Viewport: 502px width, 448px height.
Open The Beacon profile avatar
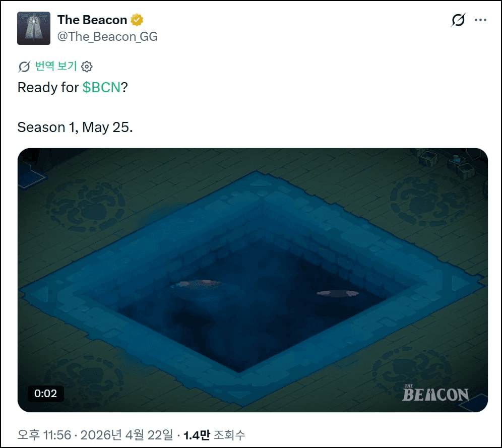(34, 28)
